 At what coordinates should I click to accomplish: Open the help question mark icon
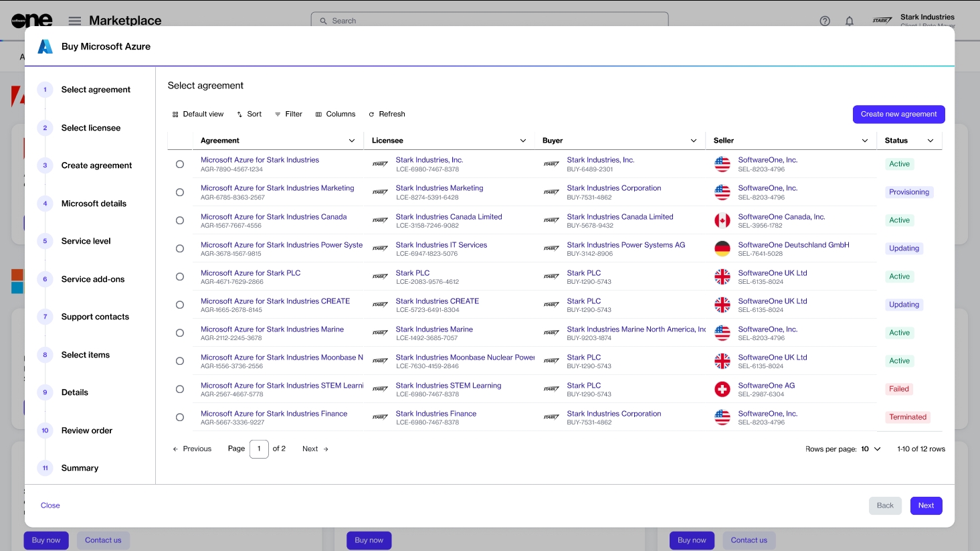(825, 21)
